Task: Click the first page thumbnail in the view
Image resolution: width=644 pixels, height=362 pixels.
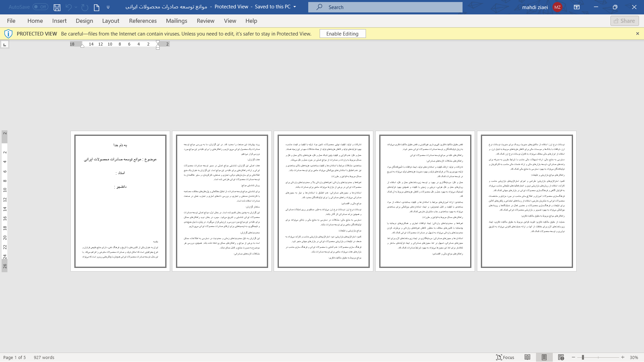Action: (120, 201)
